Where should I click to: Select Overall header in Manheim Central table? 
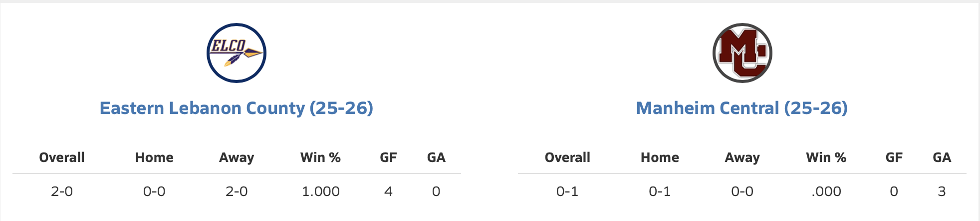tap(567, 157)
